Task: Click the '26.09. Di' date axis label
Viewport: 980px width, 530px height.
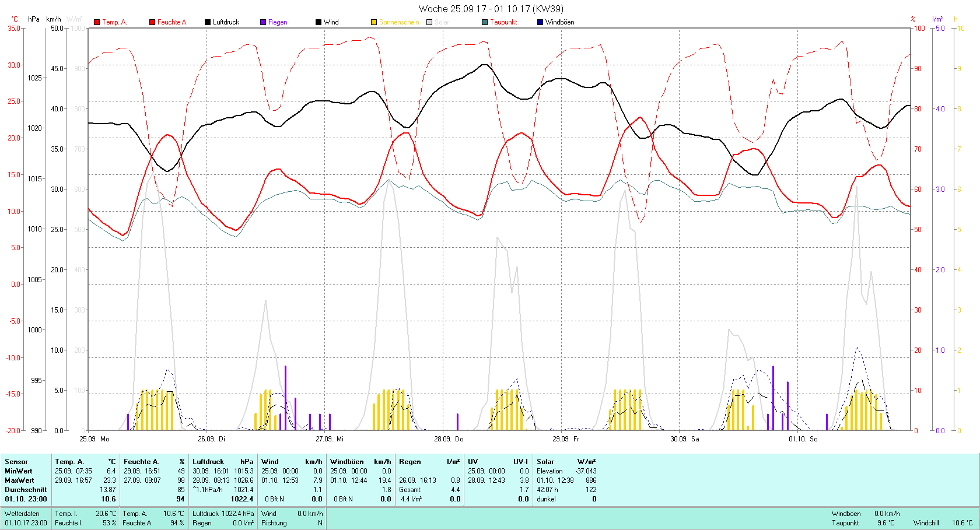Action: (x=211, y=438)
